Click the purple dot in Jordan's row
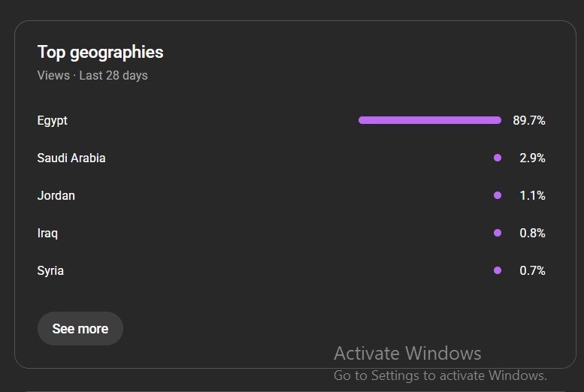This screenshot has height=392, width=584. coord(498,195)
